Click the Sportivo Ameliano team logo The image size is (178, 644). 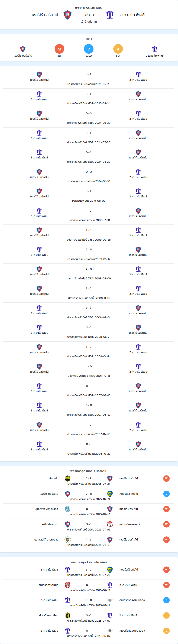(67, 509)
